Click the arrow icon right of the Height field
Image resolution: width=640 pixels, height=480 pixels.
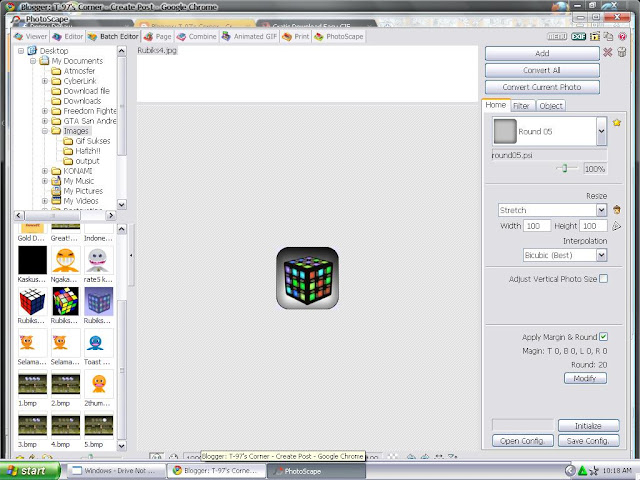click(x=616, y=226)
